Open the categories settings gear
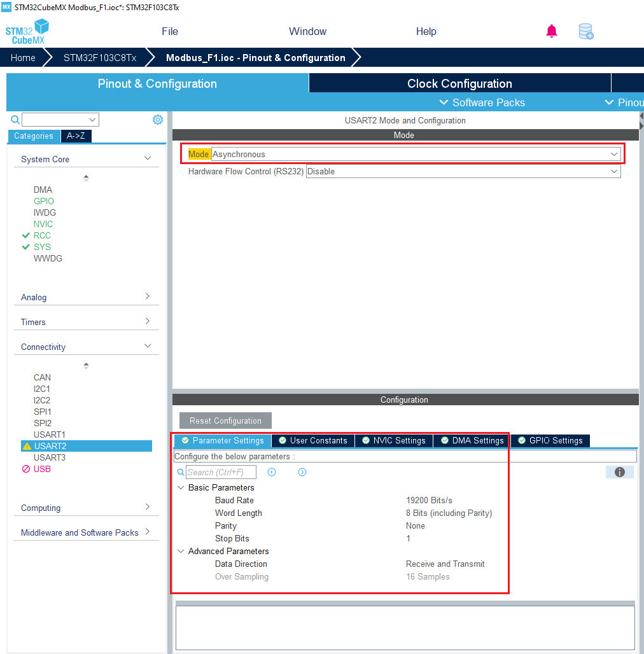Screen dimensions: 644x654 (158, 120)
